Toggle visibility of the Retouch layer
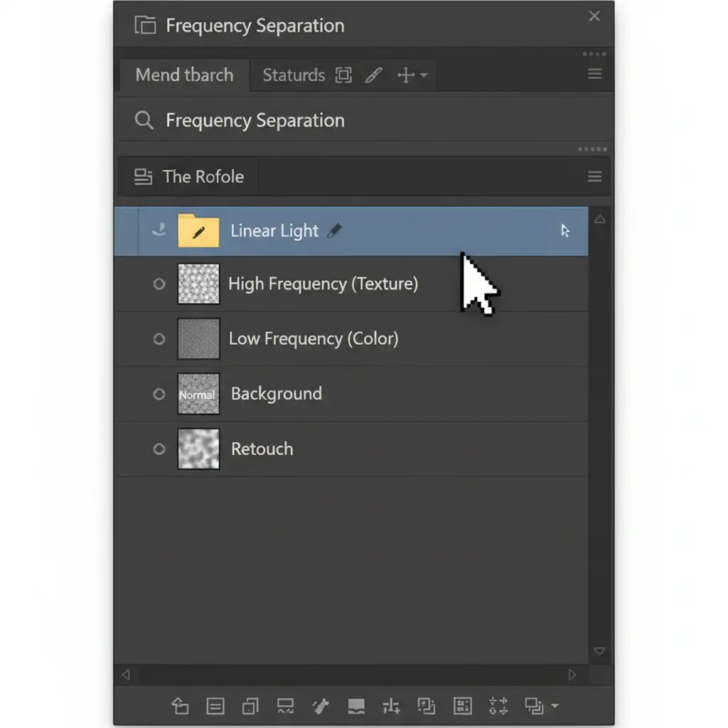Screen dimensions: 728x728 coord(159,449)
